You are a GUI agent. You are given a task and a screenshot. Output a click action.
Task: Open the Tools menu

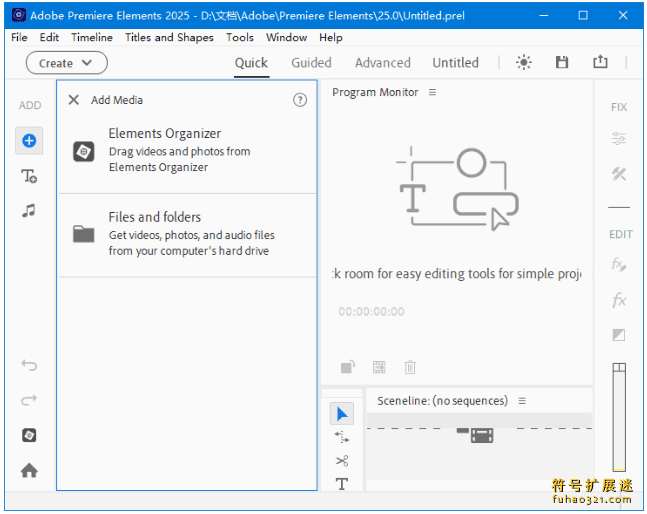(239, 38)
